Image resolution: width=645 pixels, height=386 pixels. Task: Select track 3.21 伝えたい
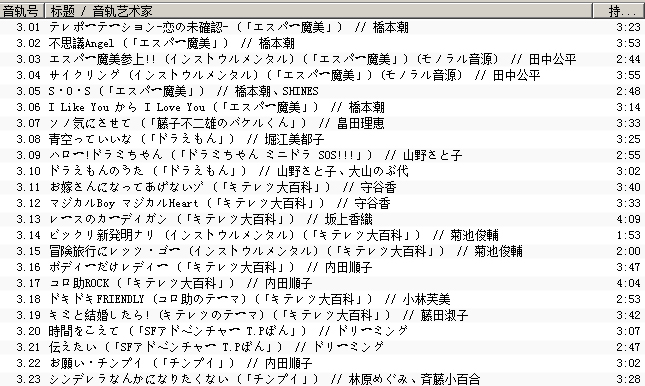[322, 347]
